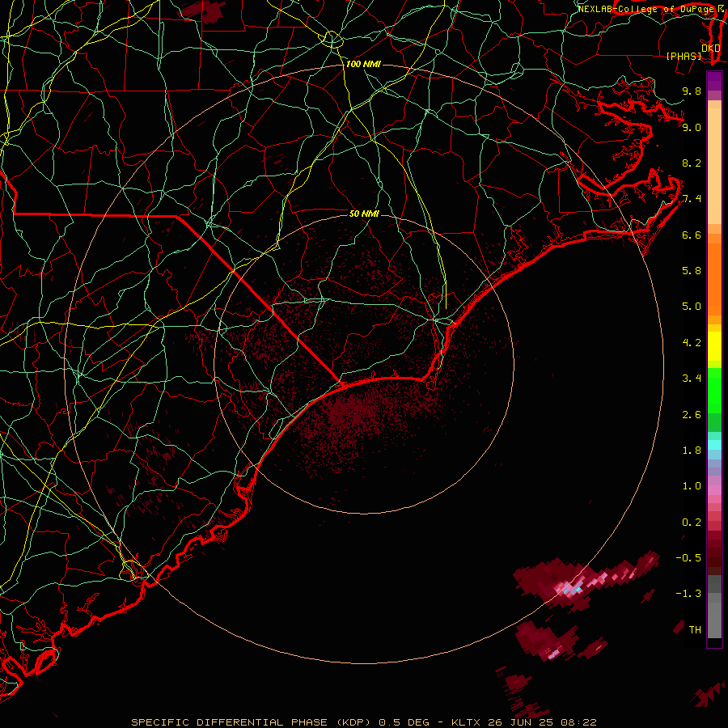728x728 pixels.
Task: Click the SPECIFIC DIFFERENTIAL PHASE (KDP) caption text
Action: pos(250,722)
